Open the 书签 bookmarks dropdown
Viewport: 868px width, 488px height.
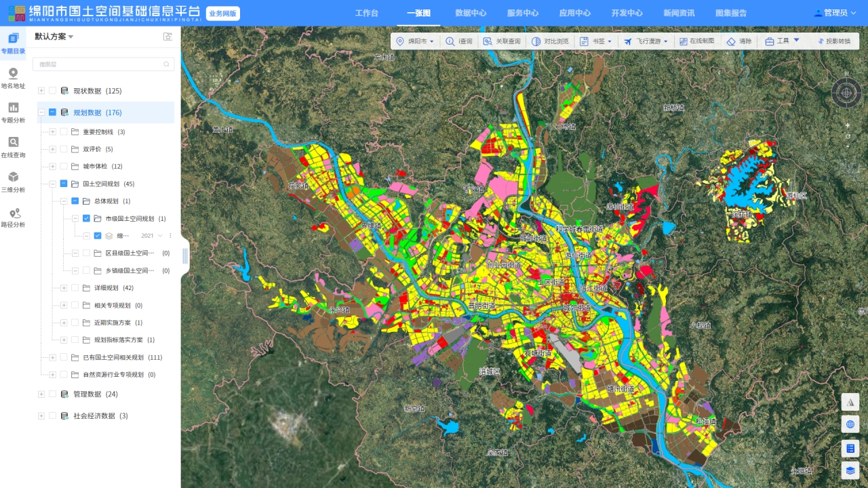coord(596,41)
